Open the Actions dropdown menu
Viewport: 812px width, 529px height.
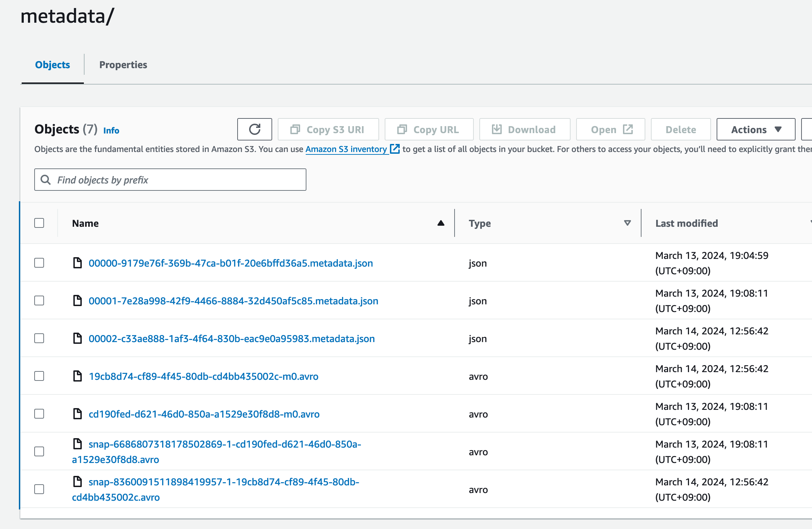pos(755,129)
